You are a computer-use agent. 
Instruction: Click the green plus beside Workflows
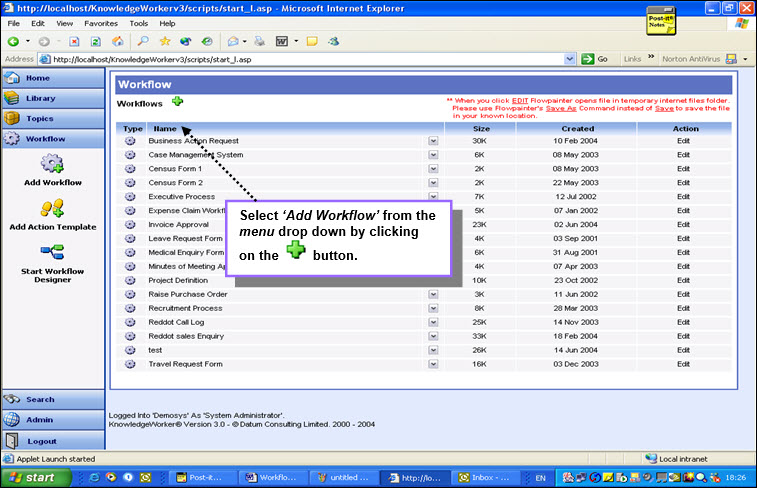pos(178,101)
